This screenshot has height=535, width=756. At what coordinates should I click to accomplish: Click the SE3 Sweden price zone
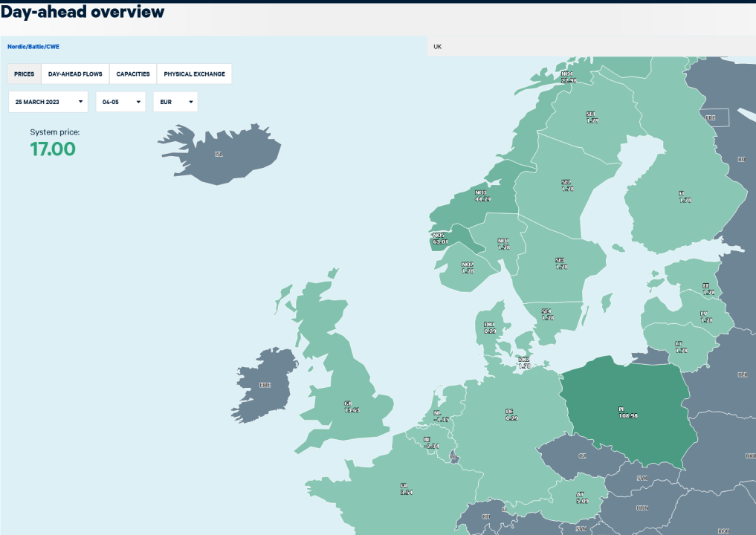(x=560, y=263)
